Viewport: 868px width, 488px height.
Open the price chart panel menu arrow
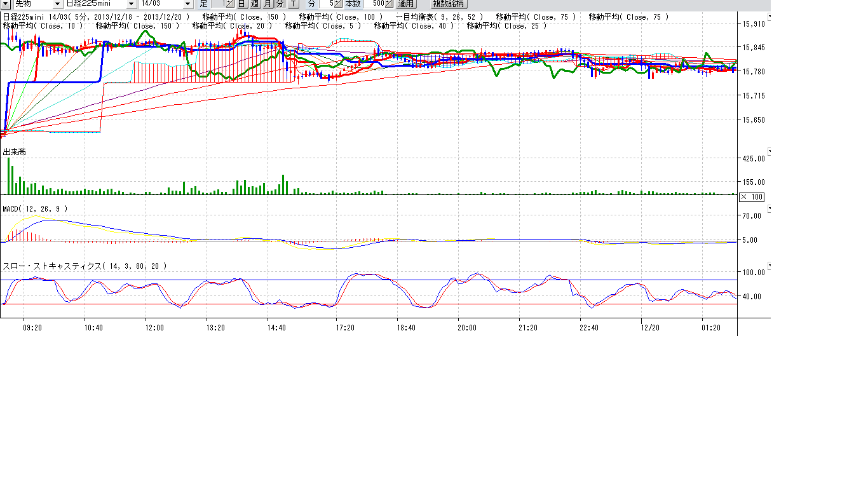click(x=770, y=16)
